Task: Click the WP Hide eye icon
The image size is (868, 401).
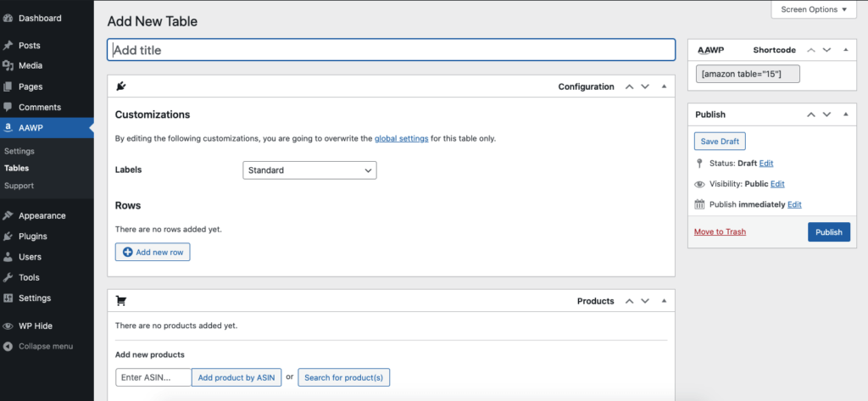Action: point(8,326)
